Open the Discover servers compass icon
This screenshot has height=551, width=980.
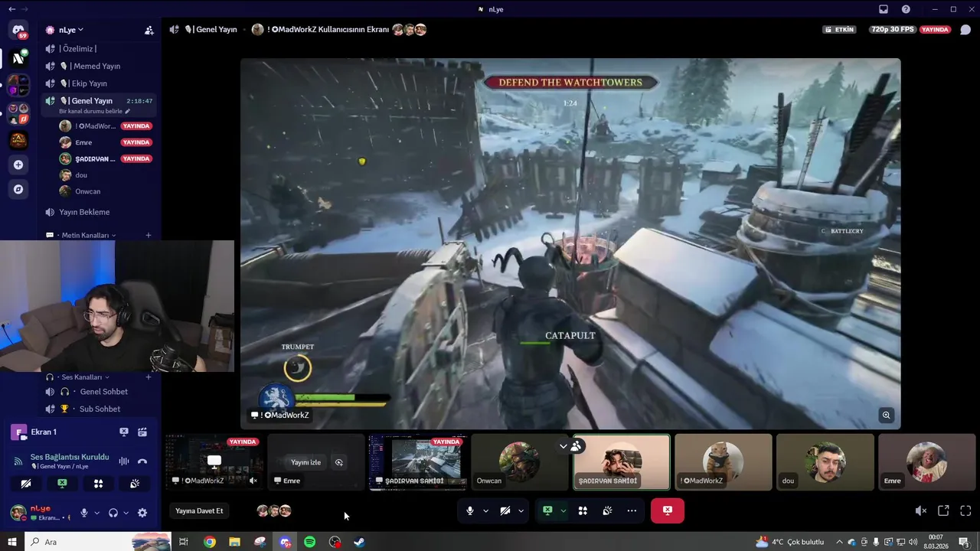tap(18, 189)
